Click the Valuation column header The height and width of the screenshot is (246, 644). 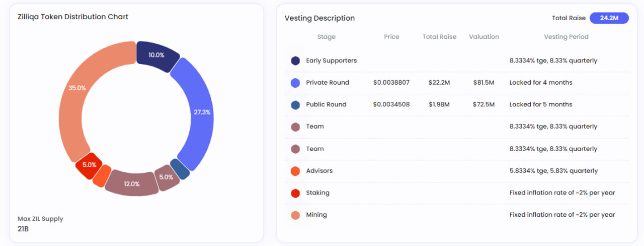pos(484,37)
